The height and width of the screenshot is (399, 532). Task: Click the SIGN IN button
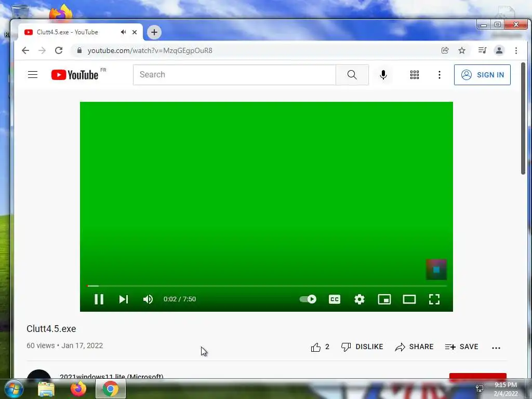[x=482, y=75]
